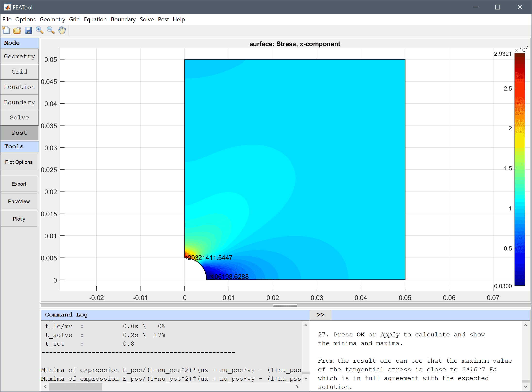Click the New model toolbar icon
This screenshot has width=532, height=392.
[x=6, y=30]
